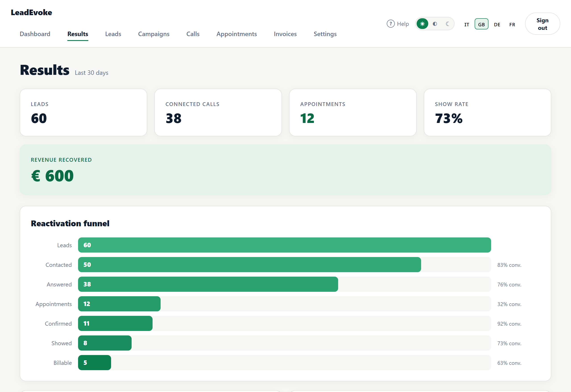Switch to light theme sun icon
Screen dimensions: 571x392
[422, 24]
